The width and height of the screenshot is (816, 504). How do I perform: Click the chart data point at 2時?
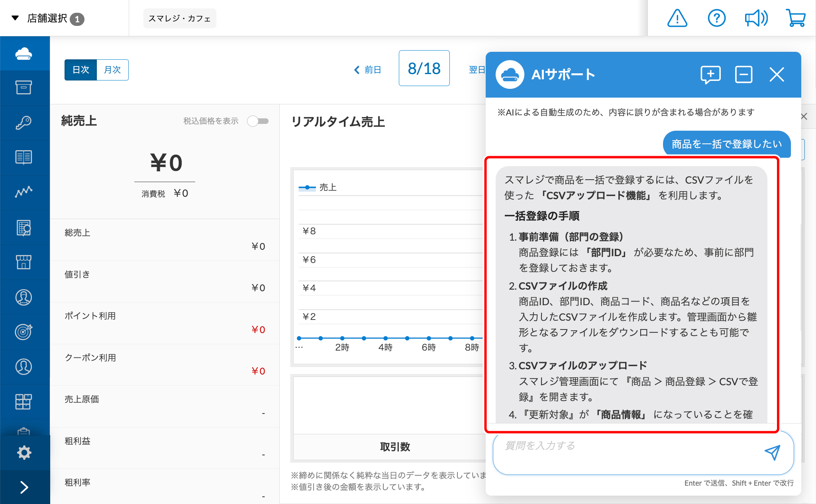pyautogui.click(x=342, y=338)
